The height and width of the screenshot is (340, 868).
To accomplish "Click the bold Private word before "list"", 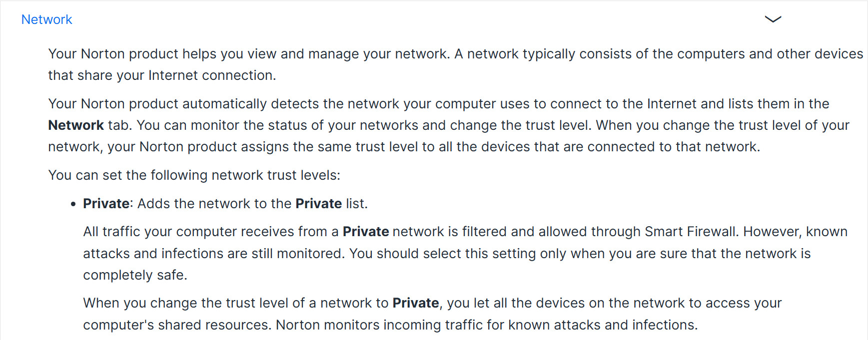I will pos(318,204).
